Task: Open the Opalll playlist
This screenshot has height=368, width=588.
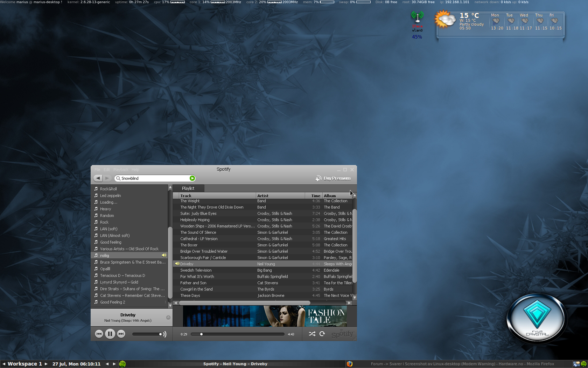Action: (x=129, y=269)
